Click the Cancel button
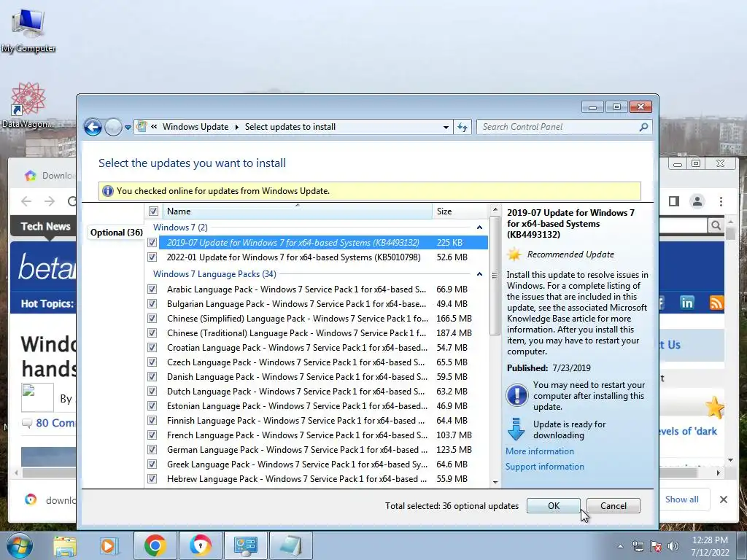This screenshot has height=560, width=747. click(x=613, y=506)
